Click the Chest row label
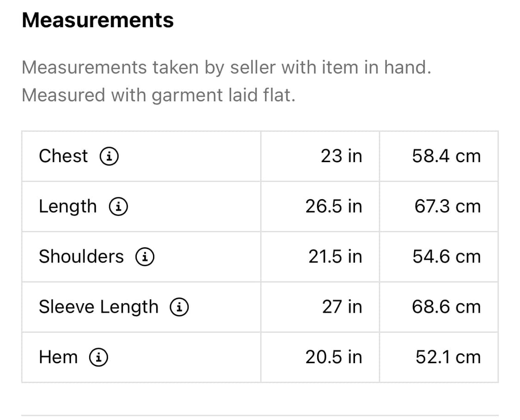The width and height of the screenshot is (520, 420). (63, 156)
